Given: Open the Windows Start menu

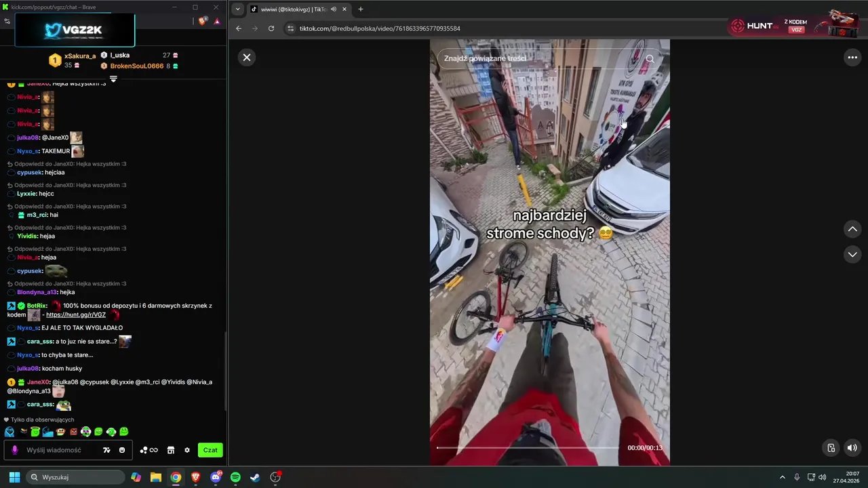Looking at the screenshot, I should coord(14,477).
